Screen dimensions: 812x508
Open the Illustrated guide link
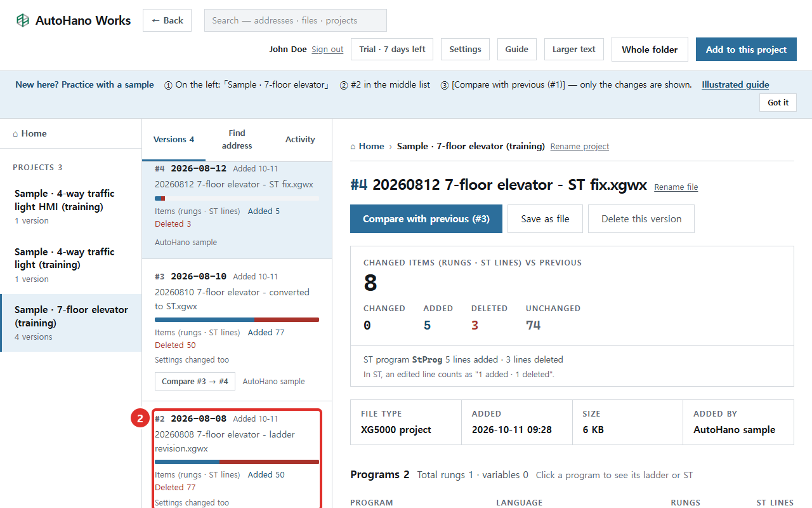pyautogui.click(x=735, y=84)
